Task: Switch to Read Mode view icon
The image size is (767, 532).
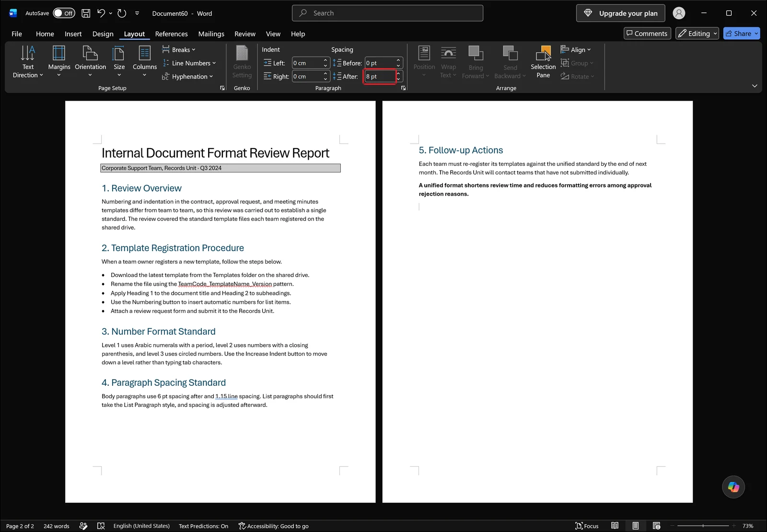Action: point(615,526)
